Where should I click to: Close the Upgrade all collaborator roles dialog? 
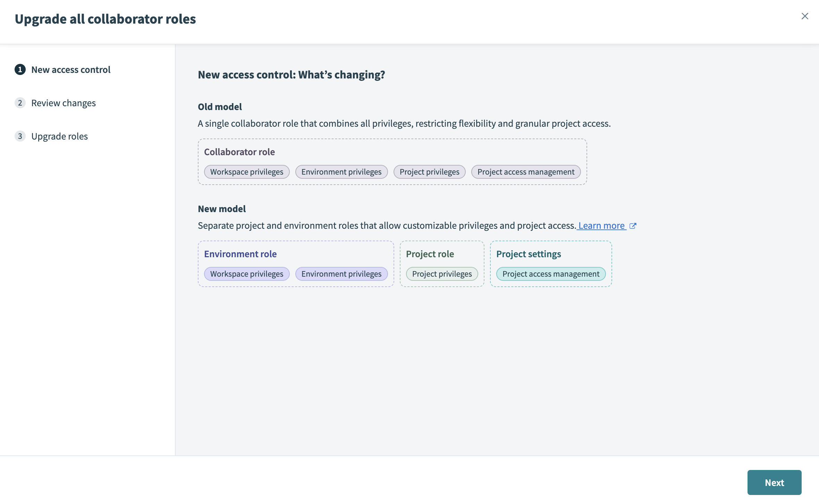[x=805, y=16]
